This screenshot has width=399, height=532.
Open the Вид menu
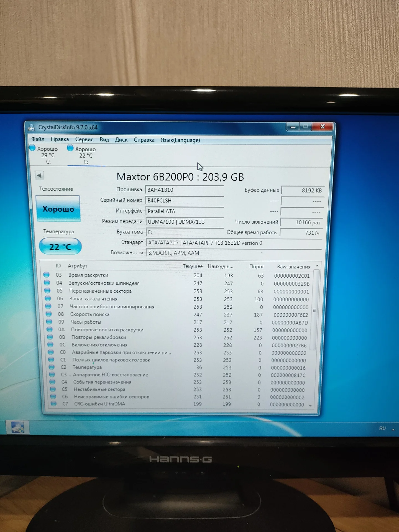pyautogui.click(x=104, y=139)
